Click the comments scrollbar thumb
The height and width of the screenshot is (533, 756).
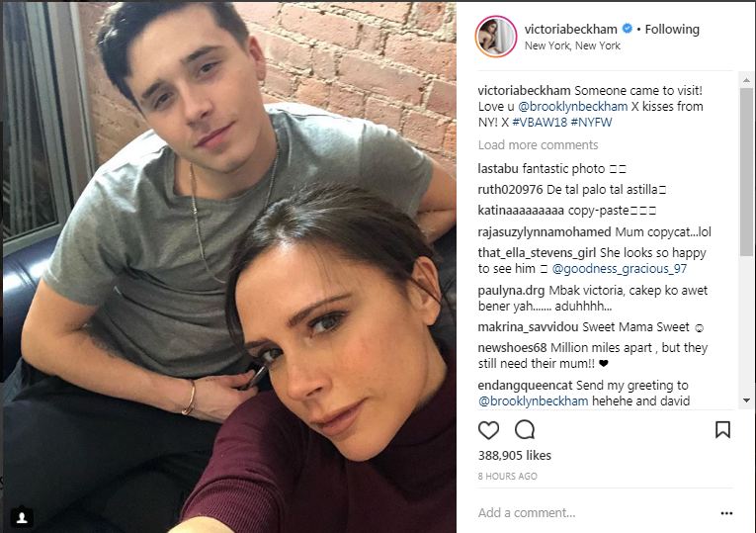[x=746, y=171]
